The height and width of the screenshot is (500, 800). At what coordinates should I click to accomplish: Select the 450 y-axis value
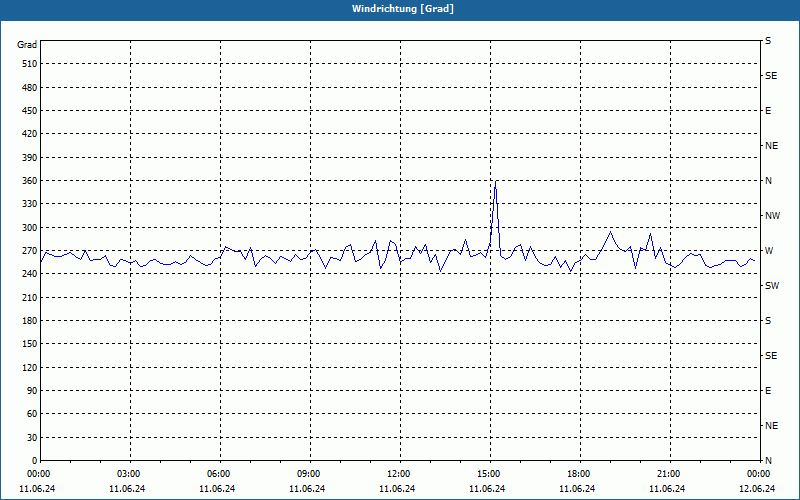tap(30, 111)
